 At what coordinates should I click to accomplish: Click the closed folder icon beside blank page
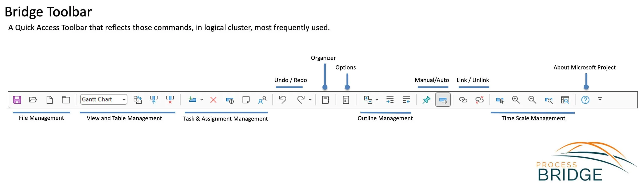pos(66,100)
